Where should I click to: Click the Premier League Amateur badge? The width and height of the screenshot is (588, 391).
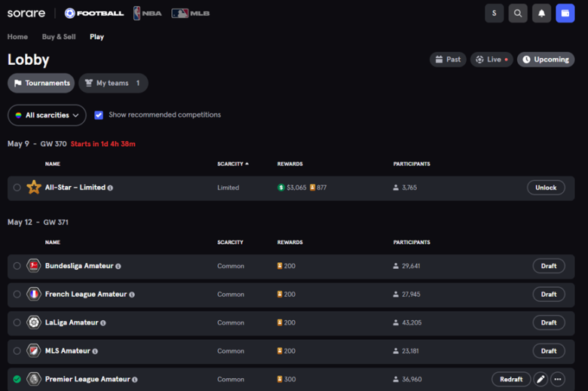point(34,379)
